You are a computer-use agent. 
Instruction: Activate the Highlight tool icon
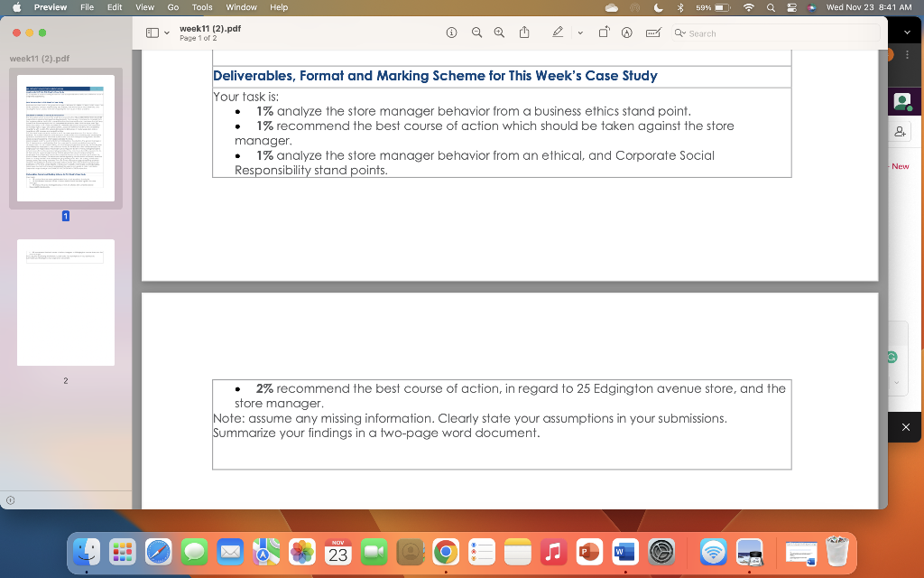click(x=627, y=32)
